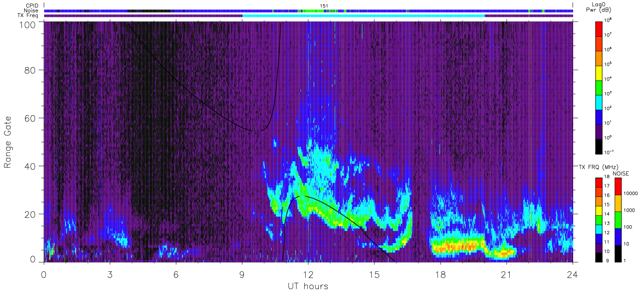Click the black section of the Noise strip
The image size is (644, 297).
[148, 10]
